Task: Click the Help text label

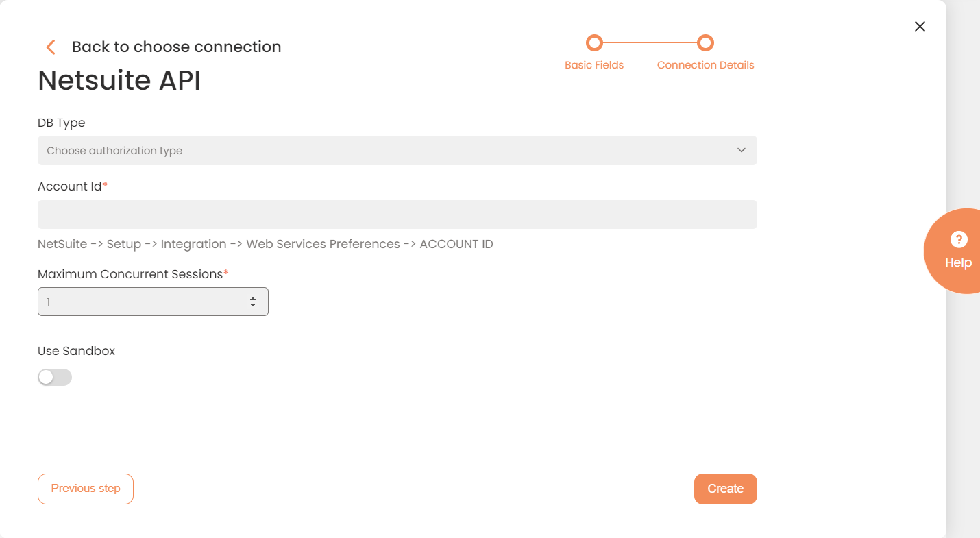Action: click(x=958, y=262)
